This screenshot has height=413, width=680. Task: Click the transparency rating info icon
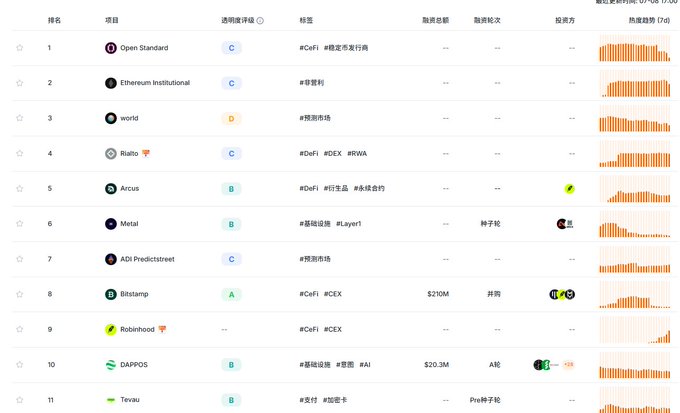[x=260, y=20]
